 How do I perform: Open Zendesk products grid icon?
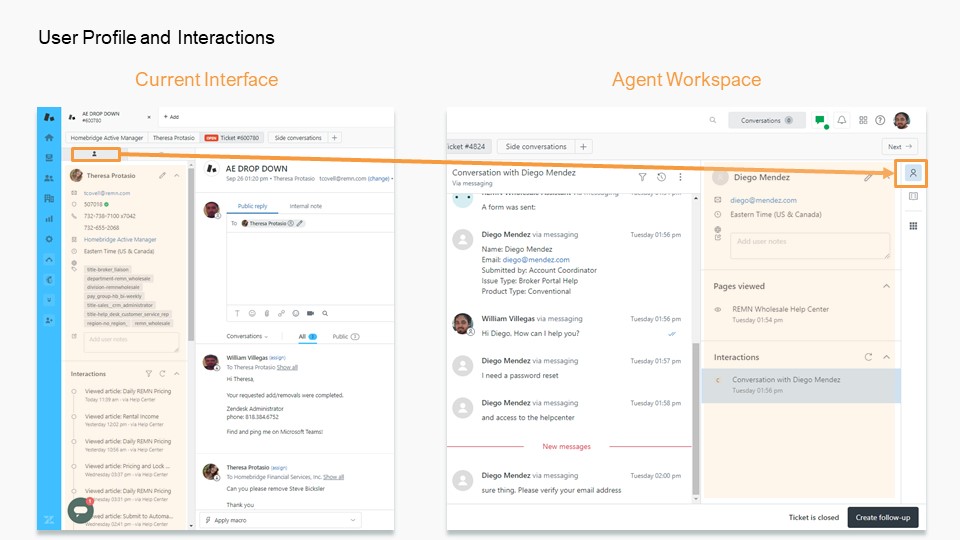[863, 121]
